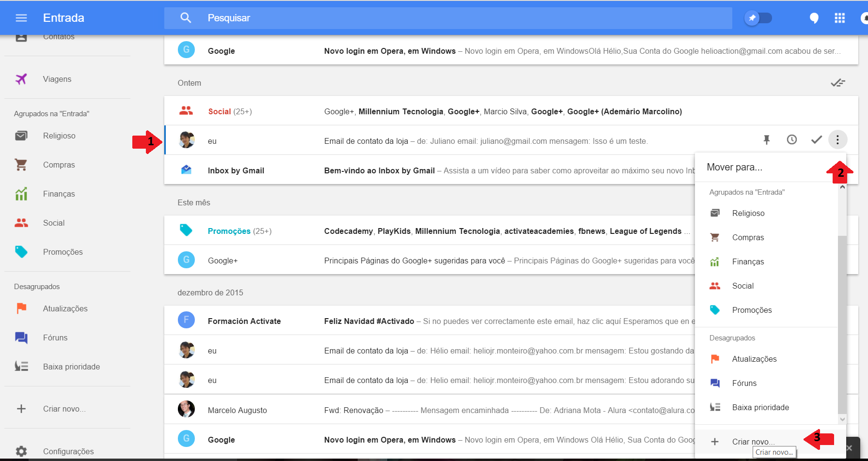The image size is (868, 461).
Task: Click the Social people icon in sidebar
Action: click(21, 223)
